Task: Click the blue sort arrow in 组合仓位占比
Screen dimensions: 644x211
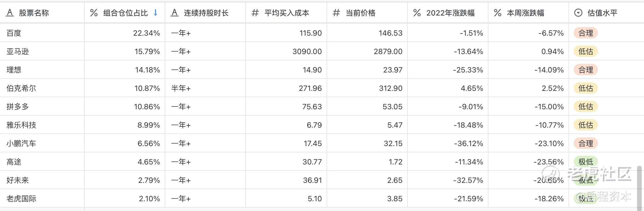Action: (156, 13)
